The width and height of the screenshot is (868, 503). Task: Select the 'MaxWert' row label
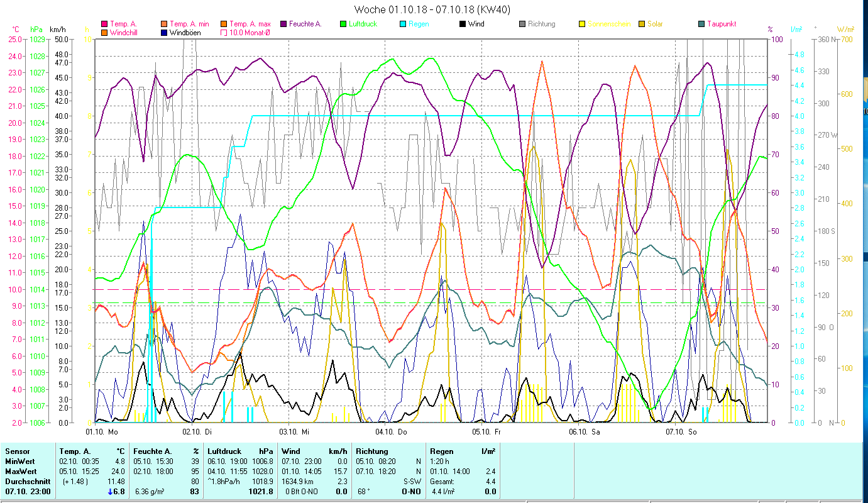pyautogui.click(x=21, y=472)
